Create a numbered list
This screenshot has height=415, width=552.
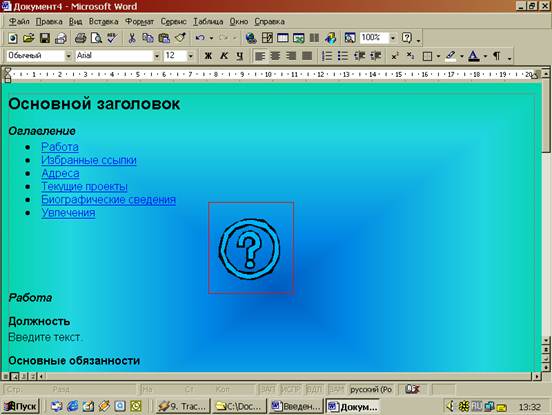pos(327,56)
